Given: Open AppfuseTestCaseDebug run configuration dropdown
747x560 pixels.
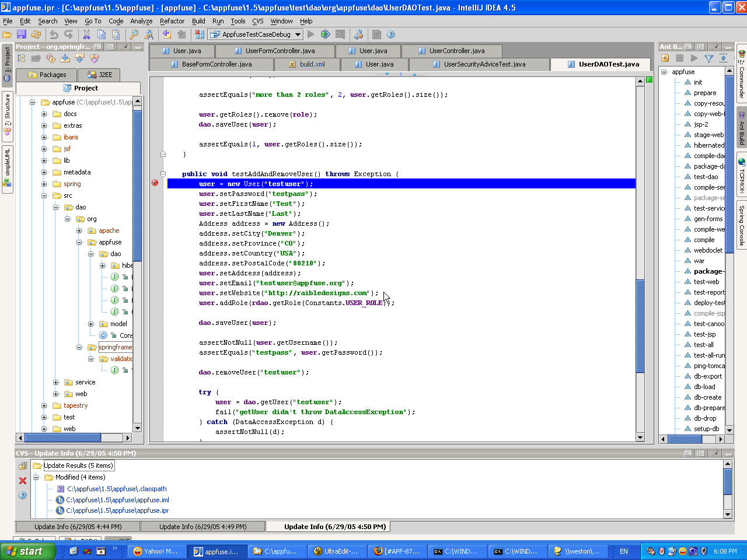Looking at the screenshot, I should [298, 34].
